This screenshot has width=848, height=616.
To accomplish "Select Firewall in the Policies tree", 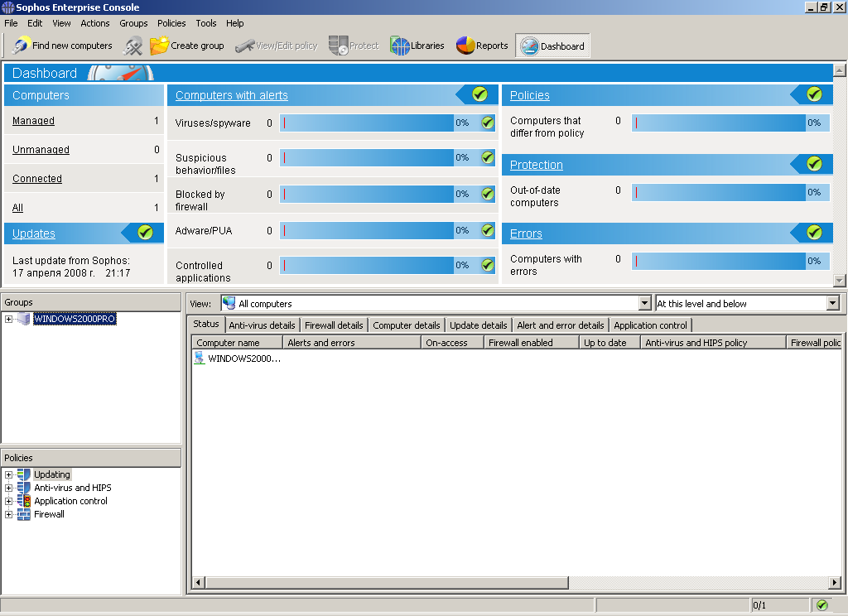I will click(49, 514).
